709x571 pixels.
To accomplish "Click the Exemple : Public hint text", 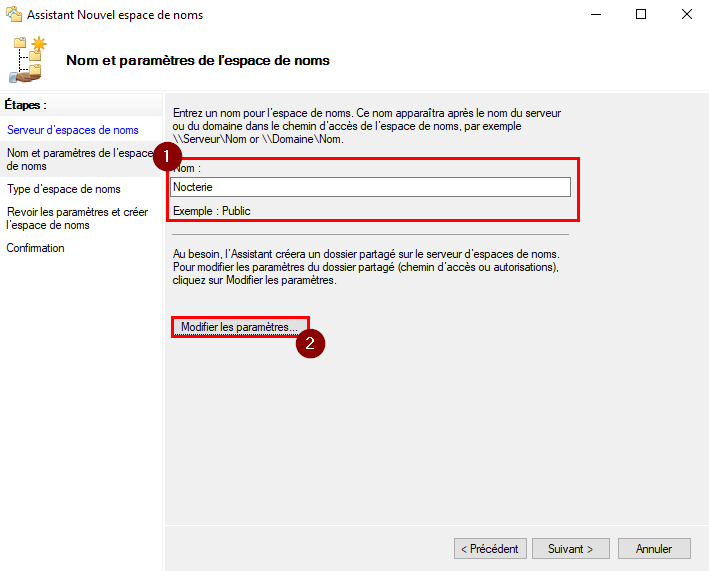I will 212,211.
